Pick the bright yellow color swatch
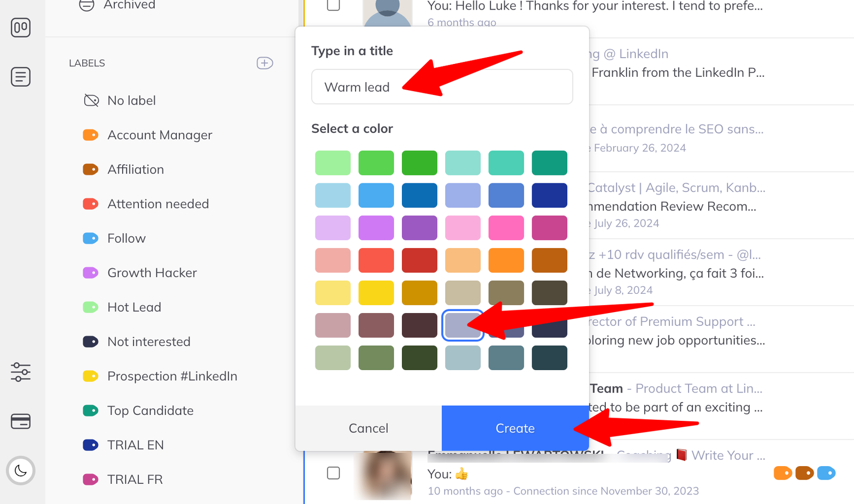The image size is (854, 504). click(376, 293)
